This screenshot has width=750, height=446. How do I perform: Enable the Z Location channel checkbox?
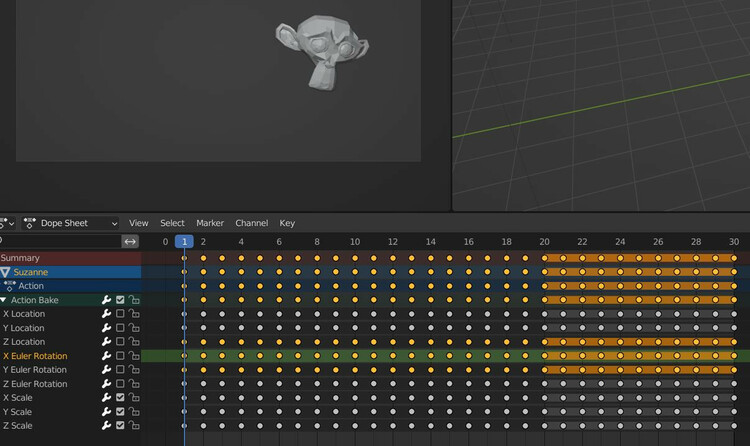(x=120, y=342)
